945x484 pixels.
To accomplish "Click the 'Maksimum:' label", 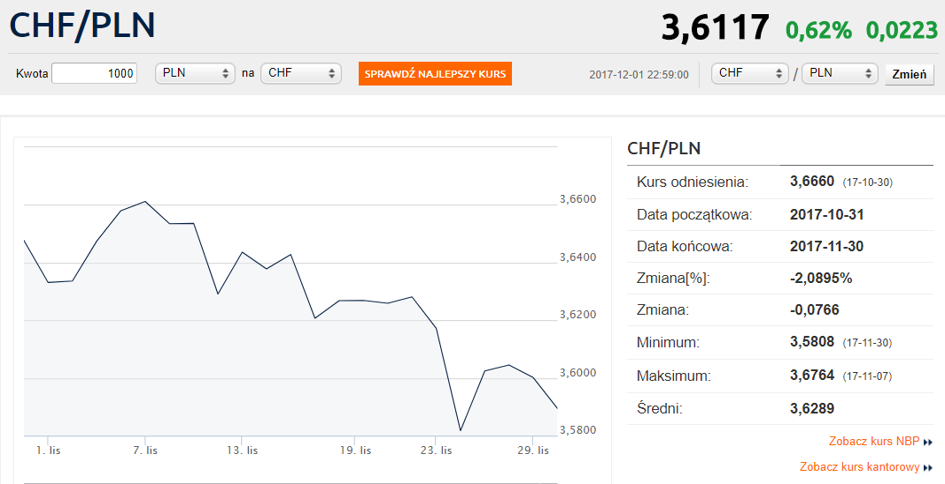I will [x=674, y=376].
